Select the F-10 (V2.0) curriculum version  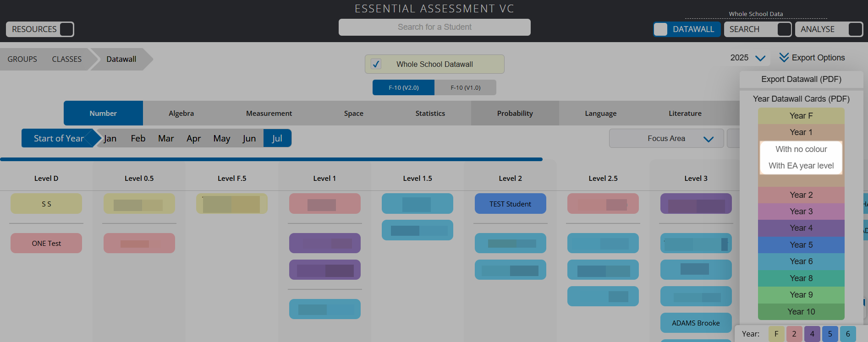(404, 87)
